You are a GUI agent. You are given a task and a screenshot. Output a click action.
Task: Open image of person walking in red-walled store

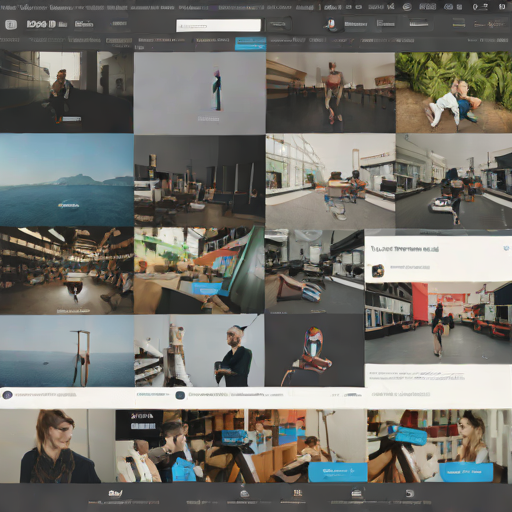pyautogui.click(x=438, y=323)
